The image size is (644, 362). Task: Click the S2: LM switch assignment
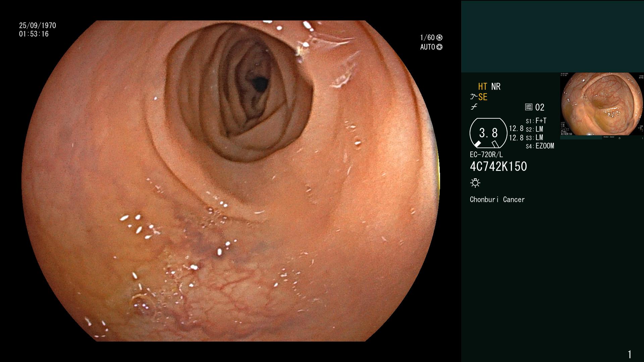coord(534,129)
